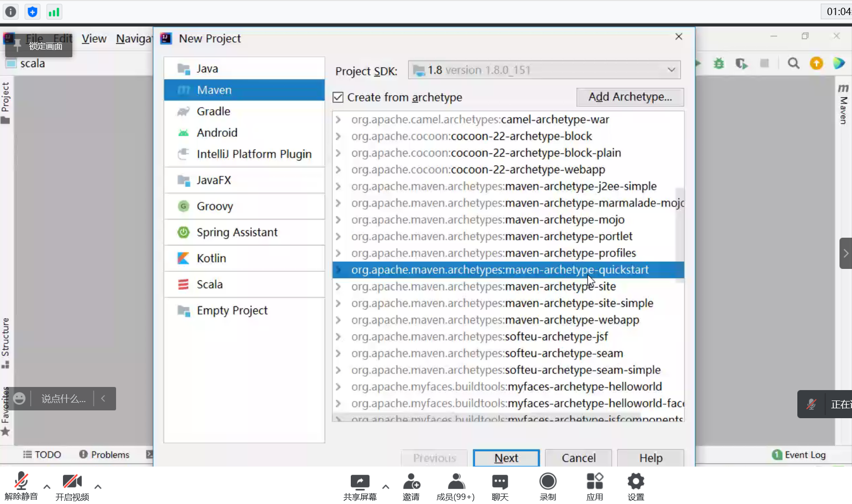Screen dimensions: 852x504
Task: Uncheck Create from archetype checkbox
Action: pyautogui.click(x=338, y=97)
